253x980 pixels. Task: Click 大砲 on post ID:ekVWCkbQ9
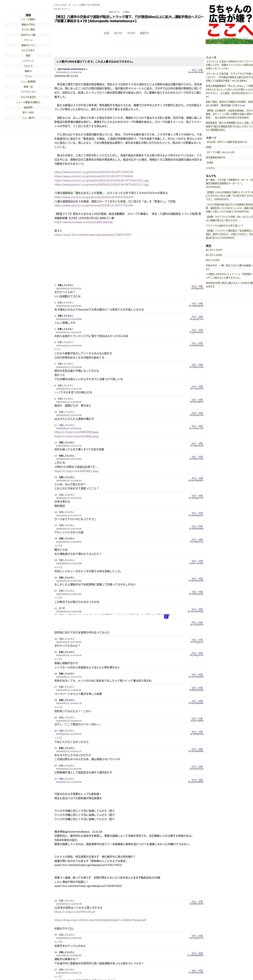coord(200,70)
